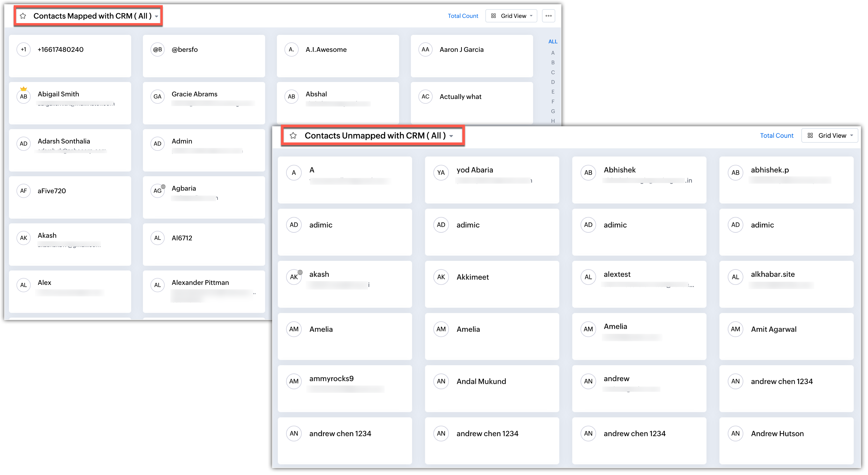The height and width of the screenshot is (475, 868).
Task: Filter contacts by letter D in the index
Action: tap(553, 82)
